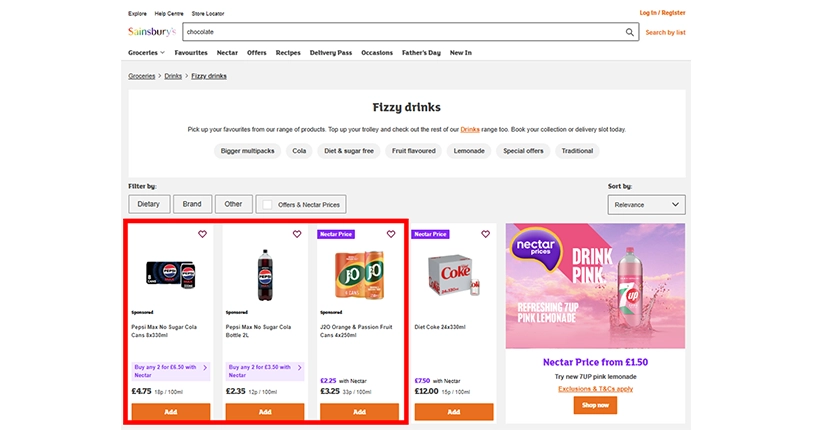
Task: Open Pepsi Max 2L bottle product image
Action: pos(265,272)
